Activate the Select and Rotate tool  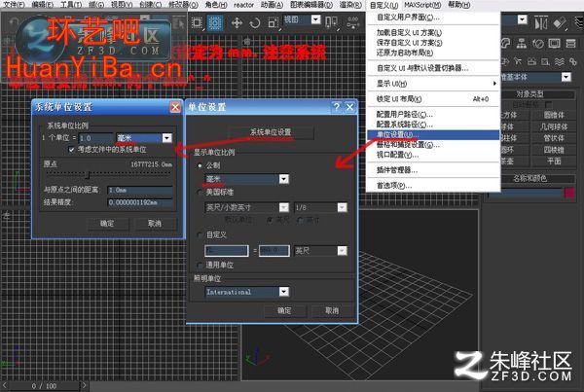point(255,23)
